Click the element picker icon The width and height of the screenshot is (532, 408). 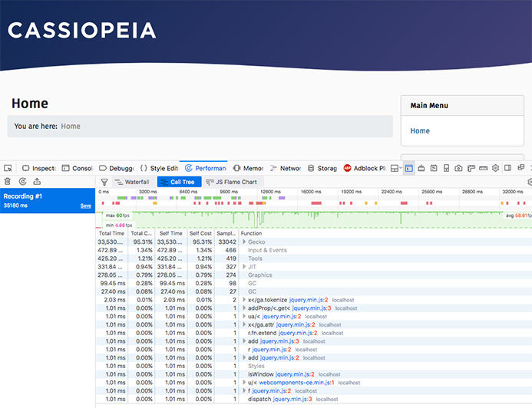[8, 168]
